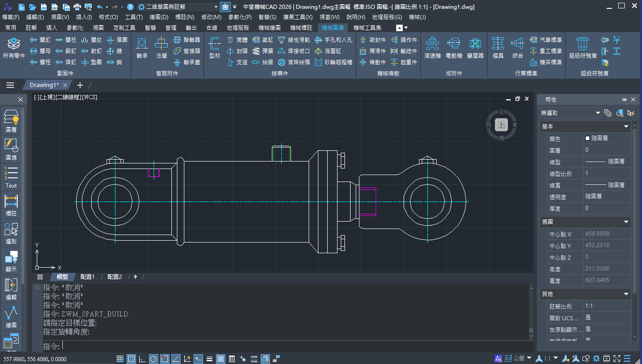Select the 密封件 sealing parts
Screen dimensions: 642x364
pyautogui.click(x=372, y=40)
